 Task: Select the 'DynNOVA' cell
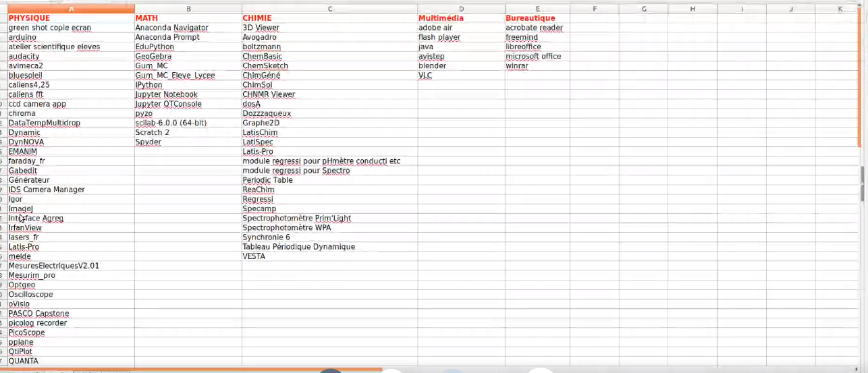point(71,142)
